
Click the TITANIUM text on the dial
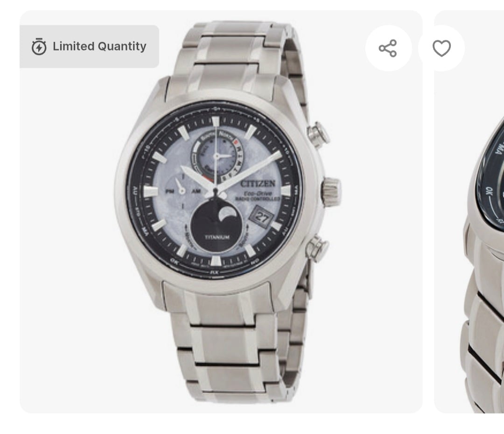(x=217, y=238)
